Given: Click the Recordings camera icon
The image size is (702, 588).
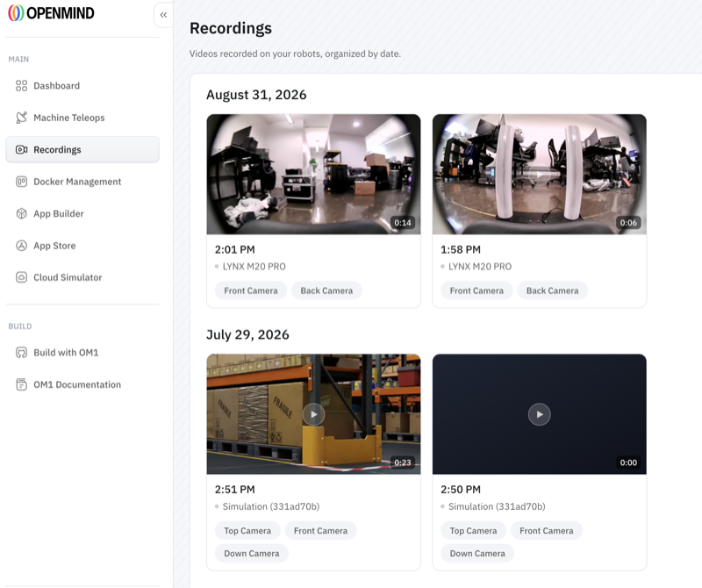Looking at the screenshot, I should pyautogui.click(x=21, y=149).
